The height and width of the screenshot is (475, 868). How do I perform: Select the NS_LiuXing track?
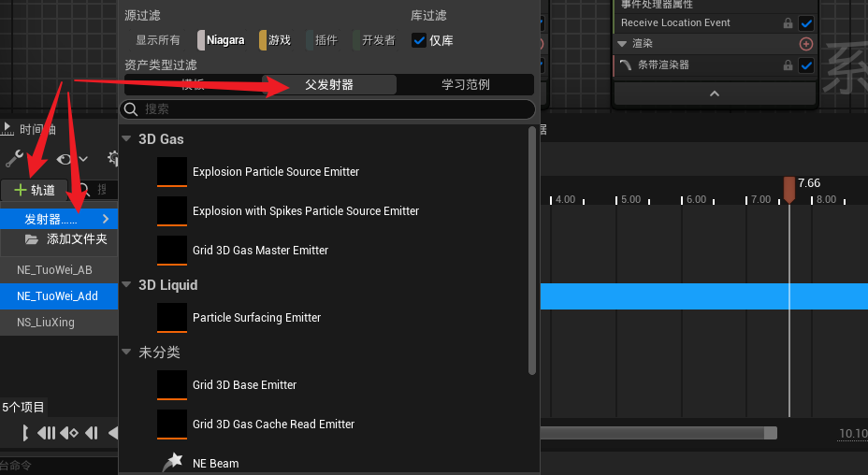(59, 323)
